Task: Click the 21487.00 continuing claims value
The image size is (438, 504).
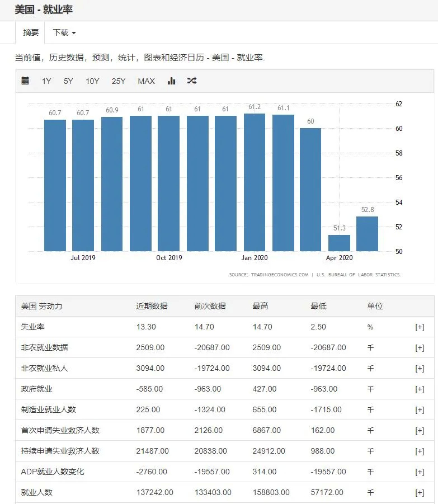Action: (x=152, y=451)
